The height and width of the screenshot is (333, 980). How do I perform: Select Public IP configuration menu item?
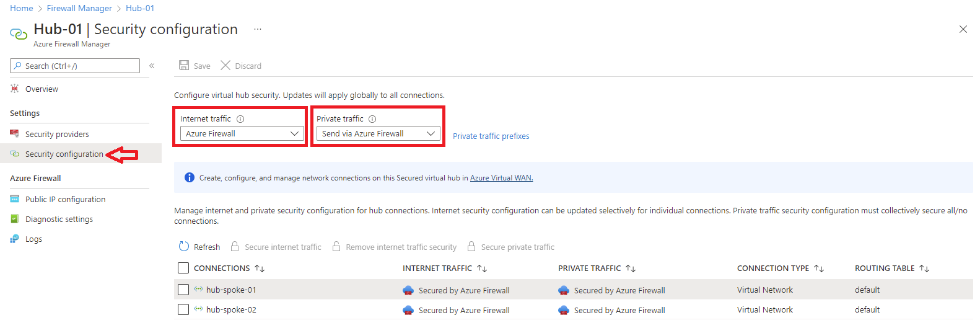pyautogui.click(x=65, y=199)
